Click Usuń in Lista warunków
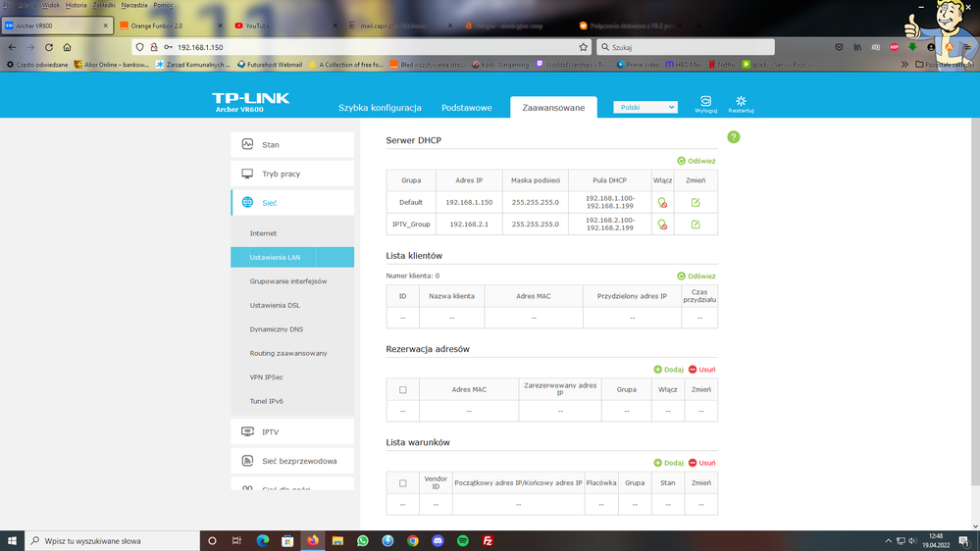 point(701,463)
